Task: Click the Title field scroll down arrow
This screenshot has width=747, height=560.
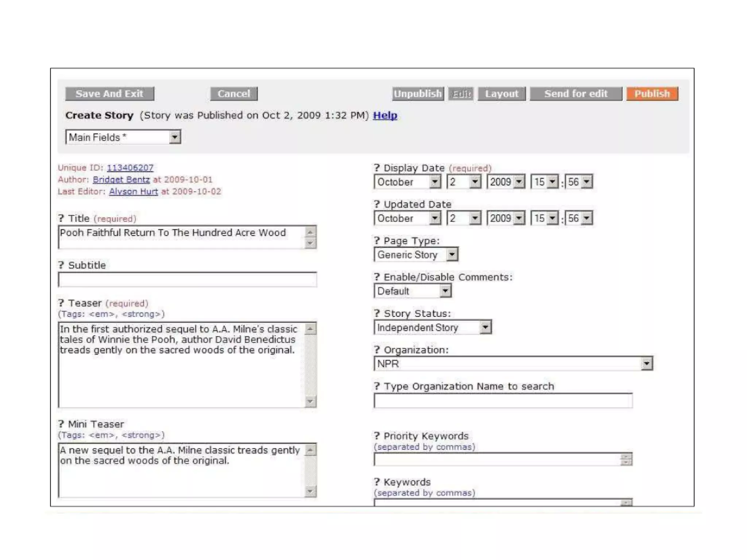Action: (310, 243)
